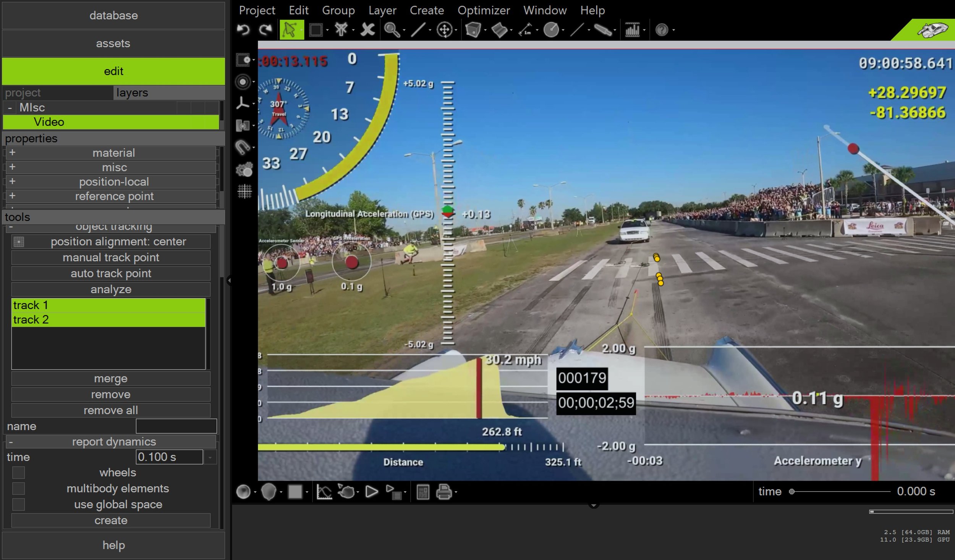Viewport: 955px width, 560px height.
Task: Toggle the grid display icon
Action: (244, 191)
